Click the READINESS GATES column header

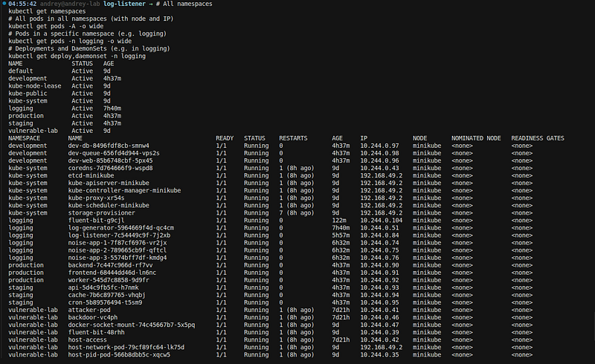click(538, 138)
